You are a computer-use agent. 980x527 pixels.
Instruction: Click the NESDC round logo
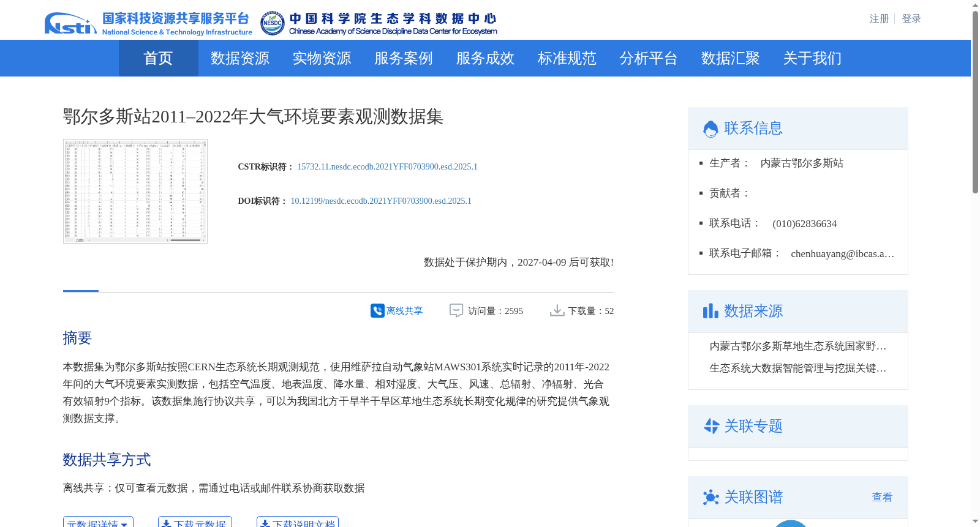click(273, 23)
